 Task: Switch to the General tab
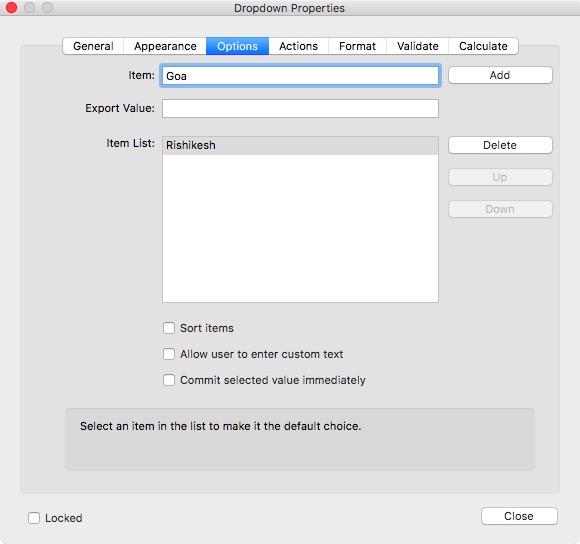point(93,46)
